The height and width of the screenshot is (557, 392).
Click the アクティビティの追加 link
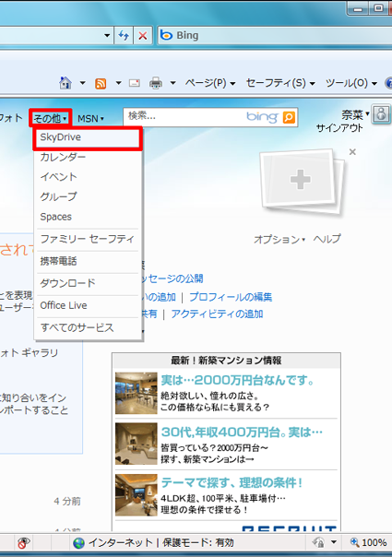coord(217,314)
